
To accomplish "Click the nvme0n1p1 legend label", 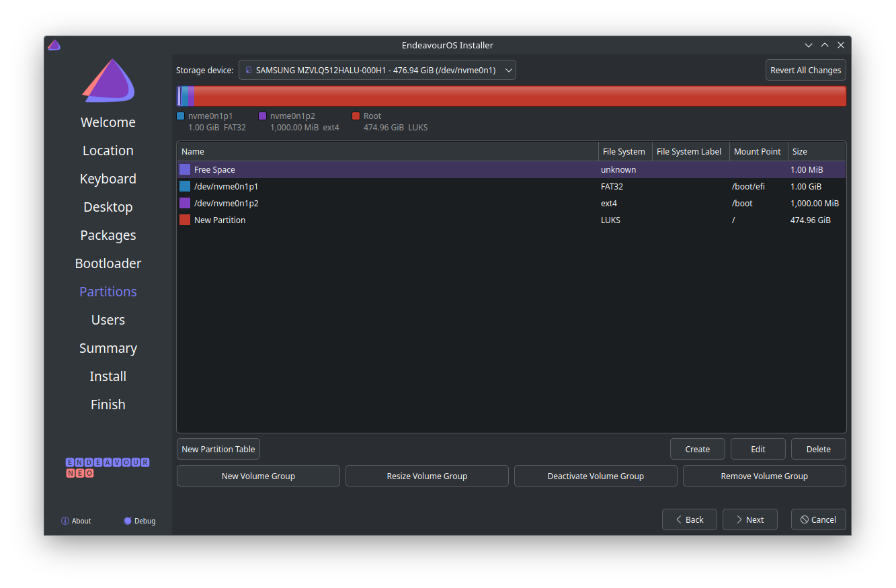I will pyautogui.click(x=210, y=116).
